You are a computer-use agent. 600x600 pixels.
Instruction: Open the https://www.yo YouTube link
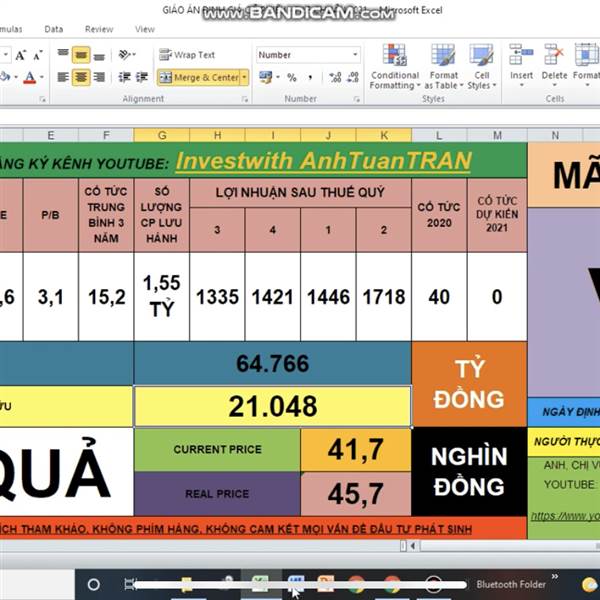[x=565, y=516]
